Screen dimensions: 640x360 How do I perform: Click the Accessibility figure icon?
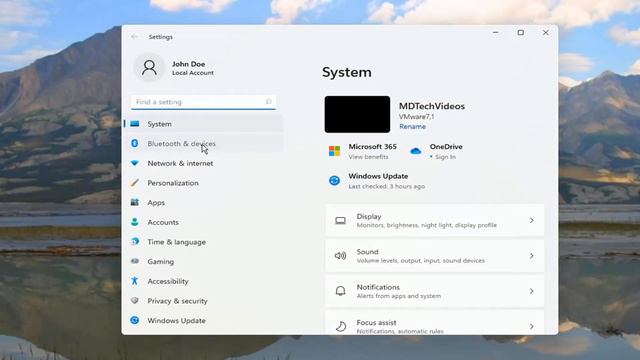pos(135,280)
